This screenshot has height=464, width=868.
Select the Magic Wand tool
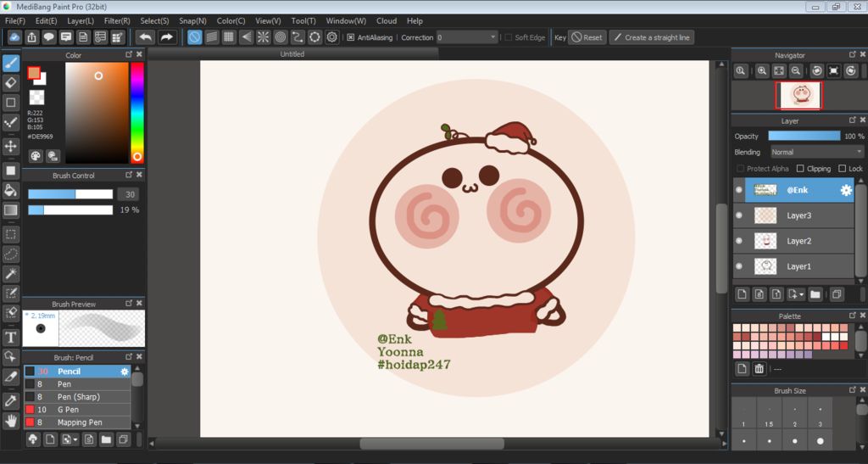pos(10,273)
